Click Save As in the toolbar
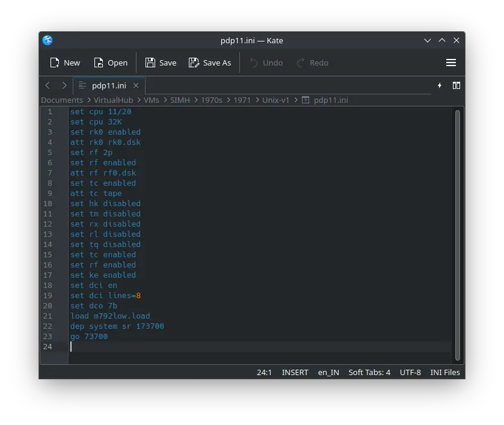Image resolution: width=504 pixels, height=425 pixels. (210, 63)
